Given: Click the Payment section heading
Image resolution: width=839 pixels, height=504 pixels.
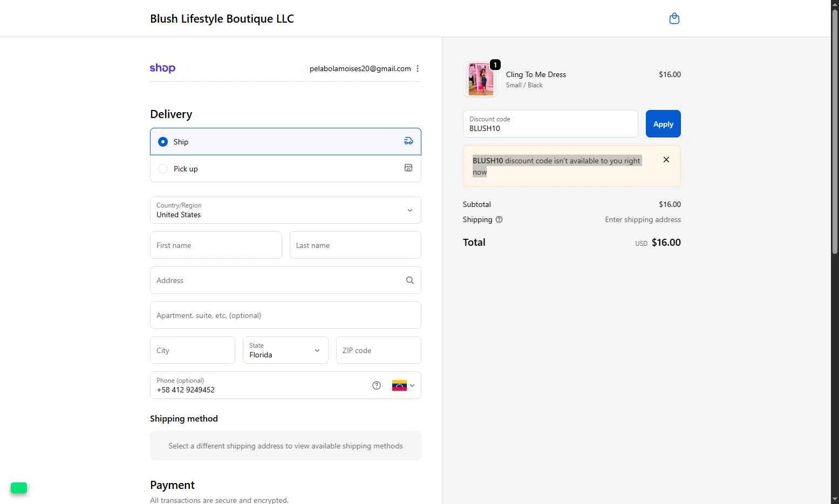Looking at the screenshot, I should point(172,485).
